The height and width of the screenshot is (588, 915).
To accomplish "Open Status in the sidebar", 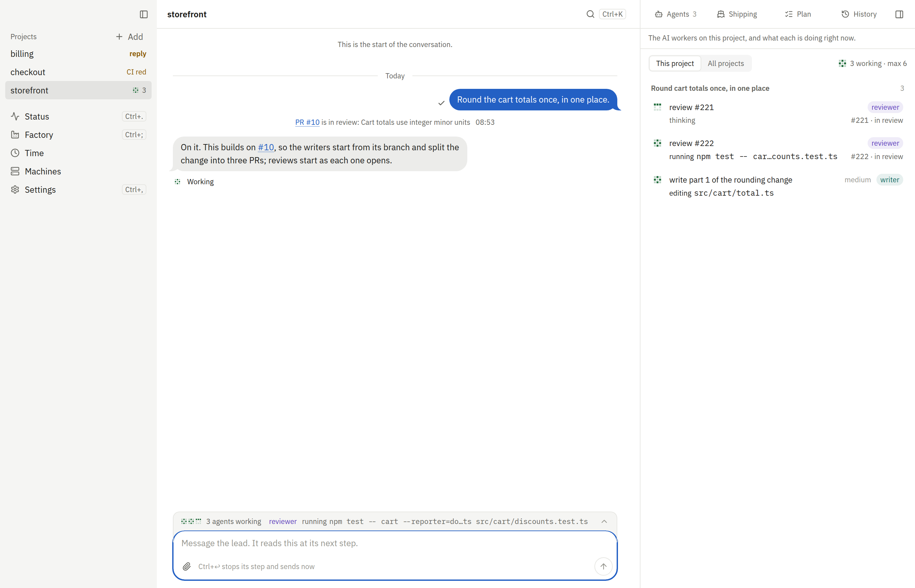I will click(x=78, y=116).
